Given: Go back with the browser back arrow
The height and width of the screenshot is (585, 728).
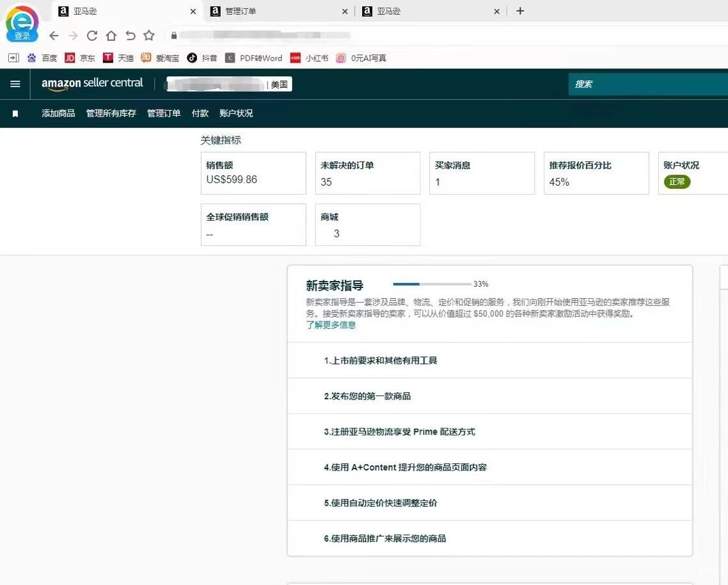Looking at the screenshot, I should pyautogui.click(x=54, y=36).
